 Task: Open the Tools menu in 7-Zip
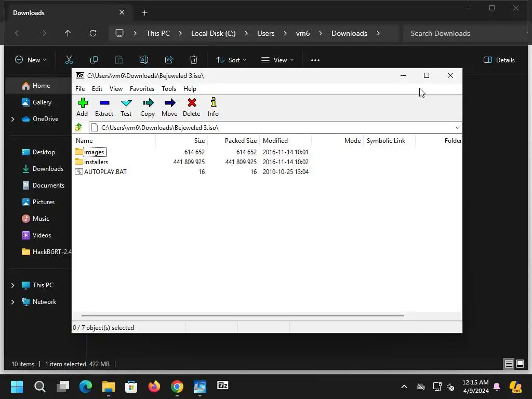pyautogui.click(x=169, y=88)
